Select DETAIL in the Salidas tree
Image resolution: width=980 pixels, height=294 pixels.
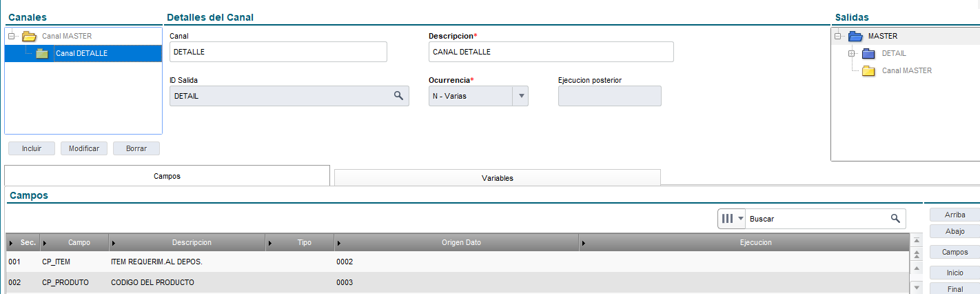894,53
